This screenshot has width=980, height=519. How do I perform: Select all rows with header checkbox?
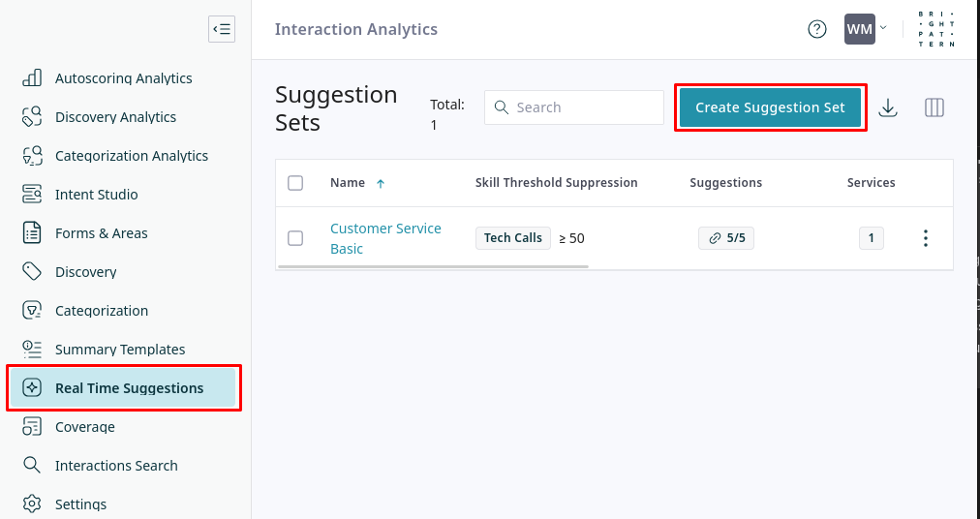[x=296, y=183]
